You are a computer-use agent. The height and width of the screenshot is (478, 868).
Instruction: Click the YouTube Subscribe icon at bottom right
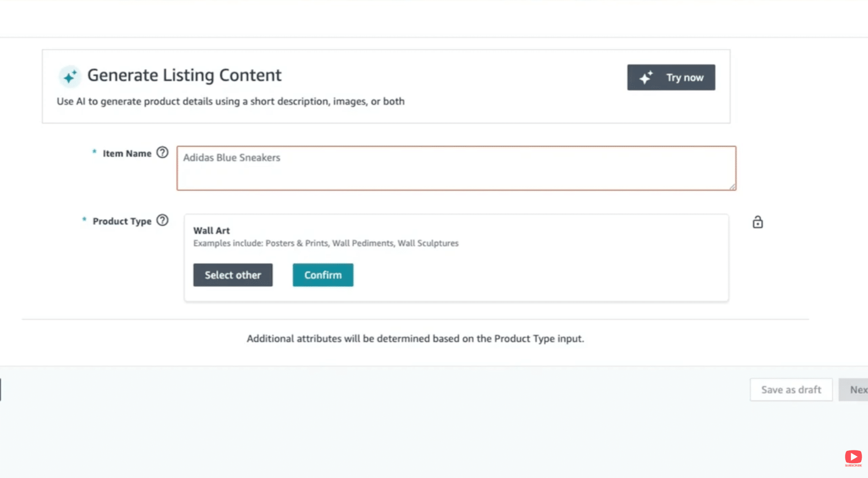(x=853, y=457)
